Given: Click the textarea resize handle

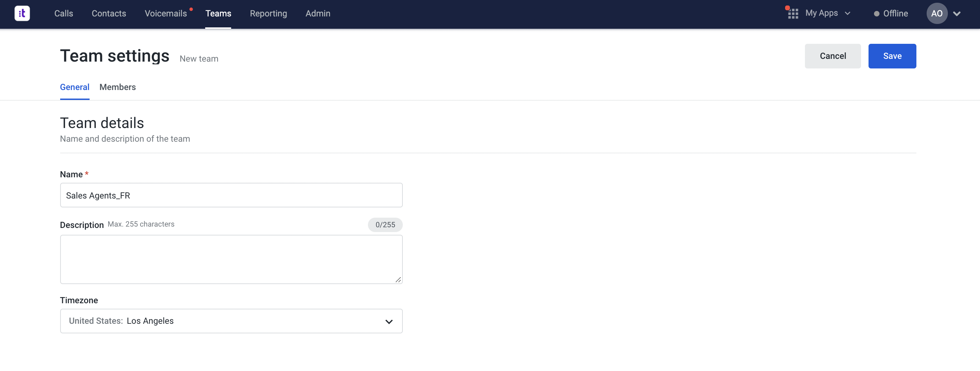Looking at the screenshot, I should tap(398, 279).
